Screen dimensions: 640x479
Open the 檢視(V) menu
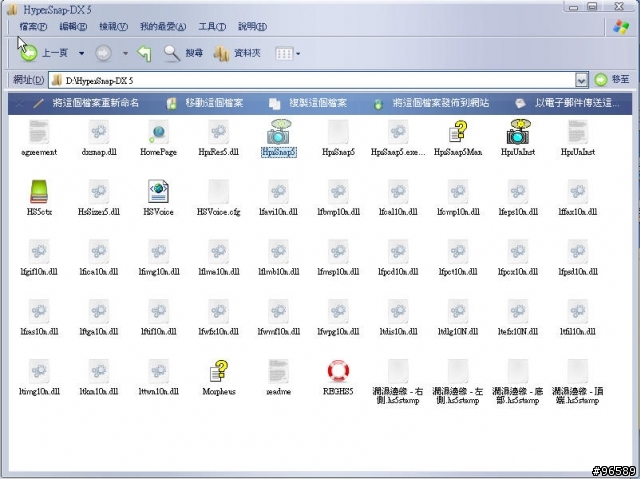point(113,27)
